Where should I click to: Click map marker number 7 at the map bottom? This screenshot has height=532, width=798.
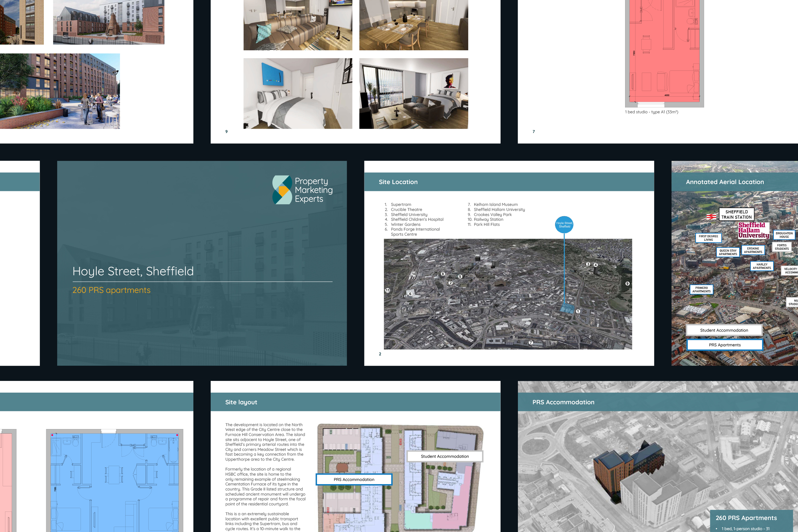coord(531,343)
